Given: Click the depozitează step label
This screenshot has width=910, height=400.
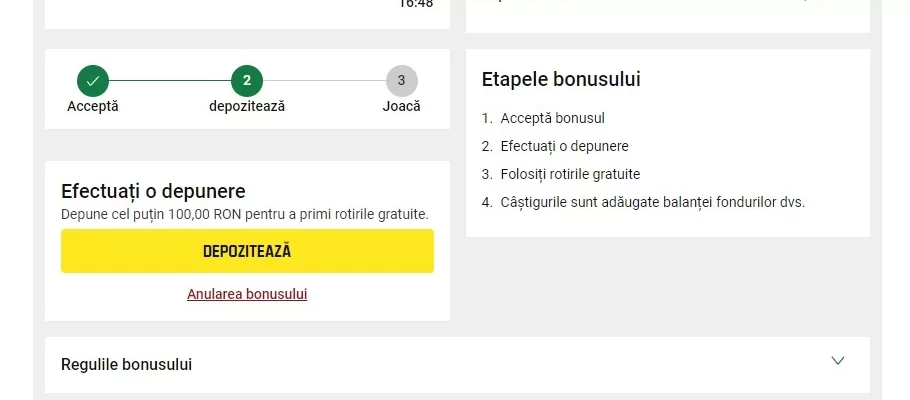Looking at the screenshot, I should tap(247, 107).
